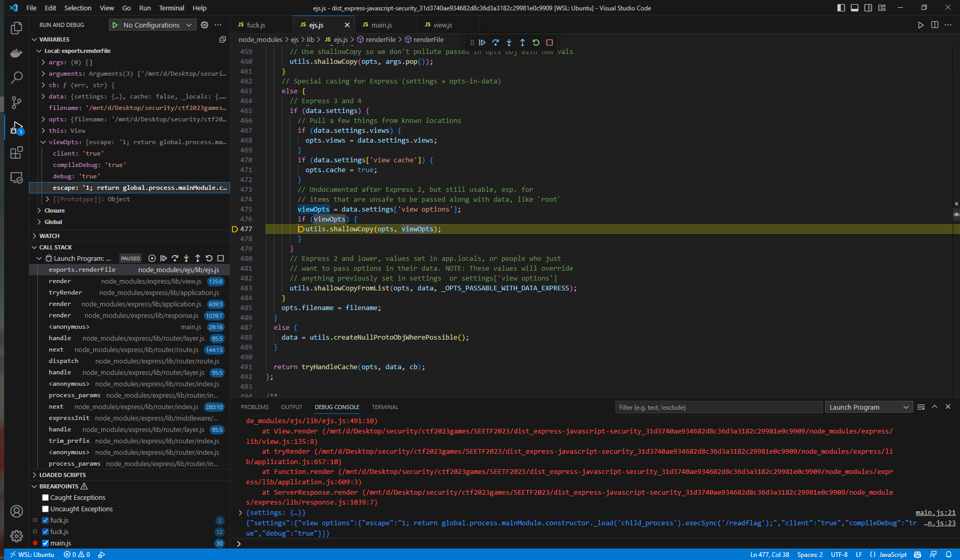960x560 pixels.
Task: Switch to the fuck.js editor tab
Action: pyautogui.click(x=261, y=25)
